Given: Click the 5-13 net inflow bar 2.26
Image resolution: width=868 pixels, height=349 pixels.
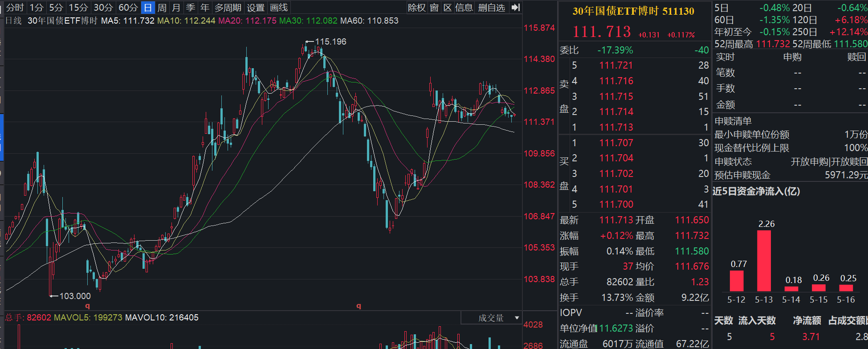Looking at the screenshot, I should (764, 261).
